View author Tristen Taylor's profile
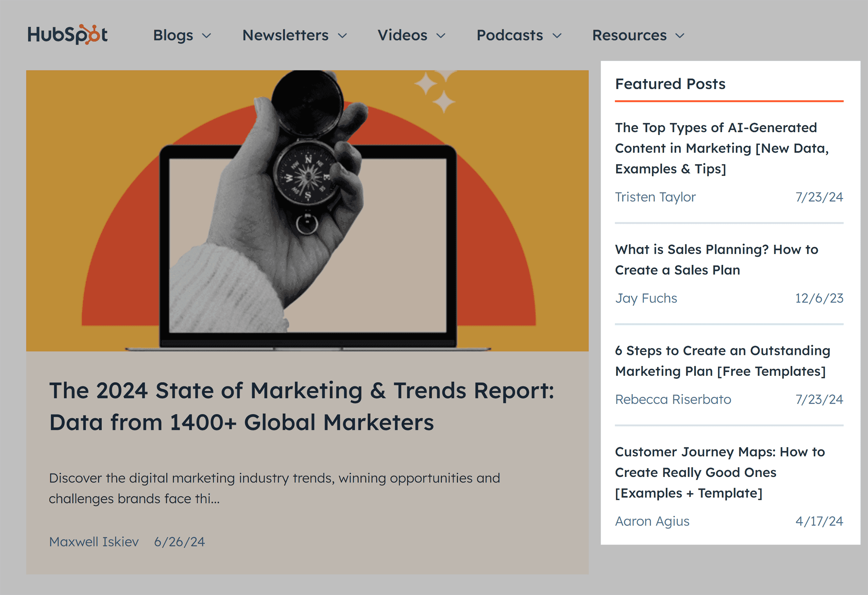The width and height of the screenshot is (868, 595). (x=655, y=197)
